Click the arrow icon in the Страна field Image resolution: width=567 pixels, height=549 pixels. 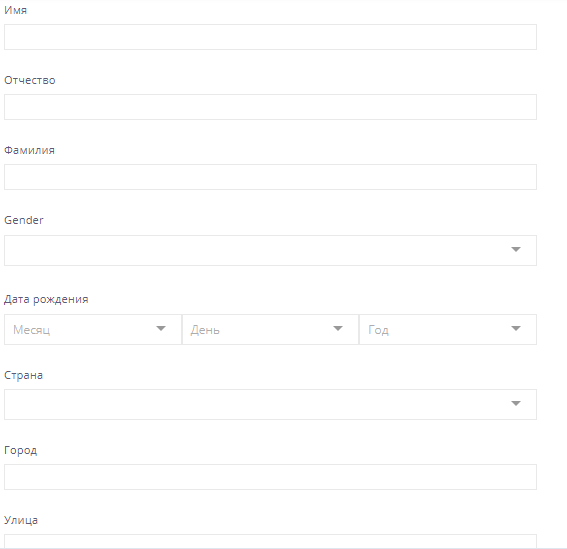point(516,403)
